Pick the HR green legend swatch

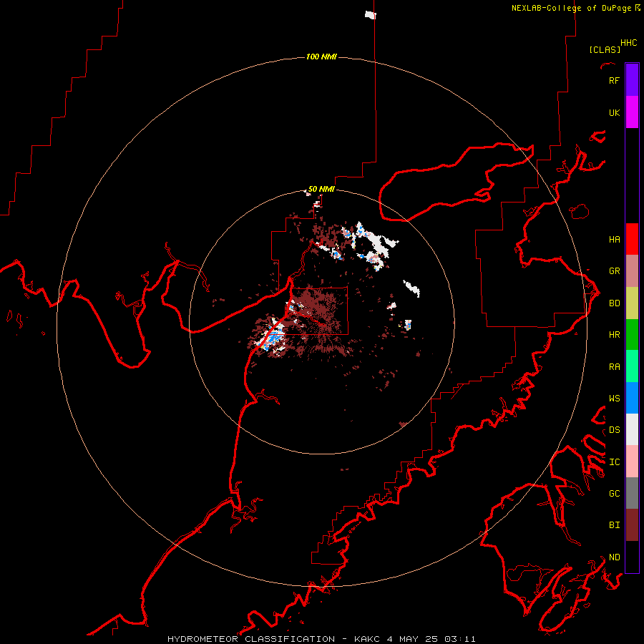632,335
